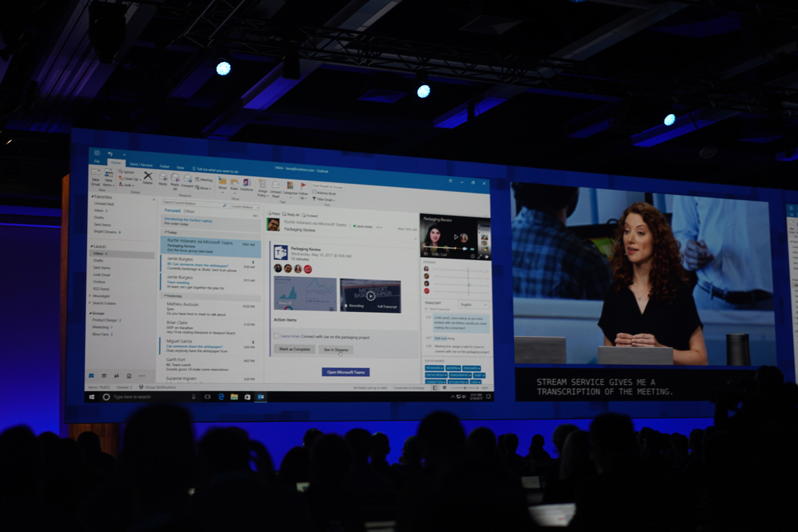Screen dimensions: 798x532
Task: Collapse the Groups section
Action: coord(90,313)
